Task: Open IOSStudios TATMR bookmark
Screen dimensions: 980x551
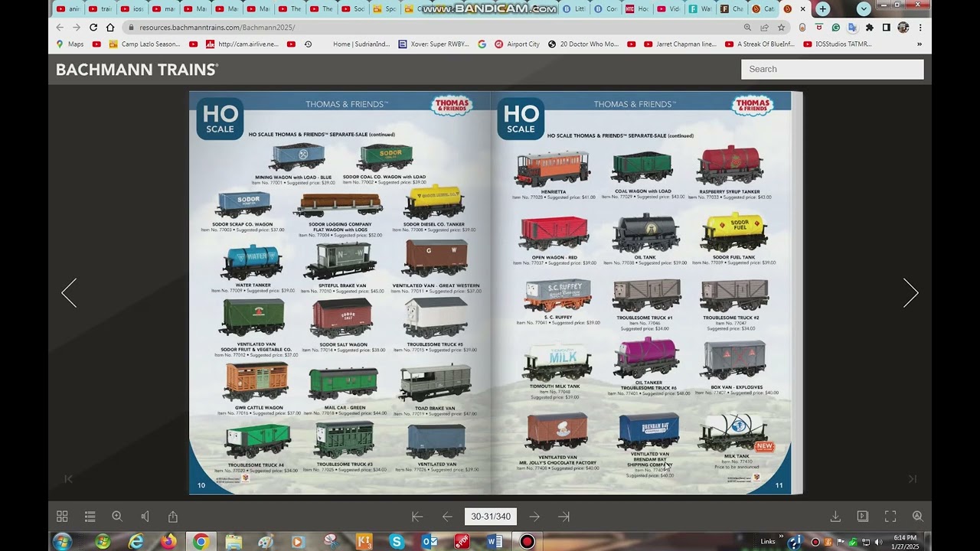Action: pos(837,44)
